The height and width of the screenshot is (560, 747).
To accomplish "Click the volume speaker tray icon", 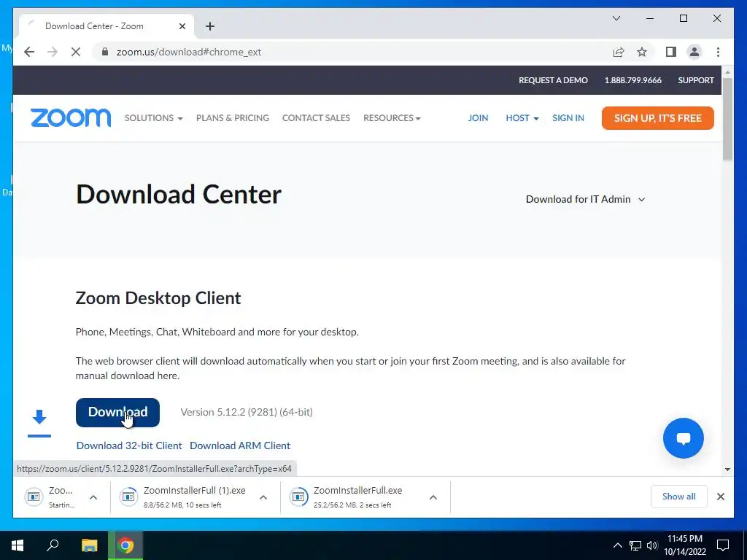I will pyautogui.click(x=652, y=545).
